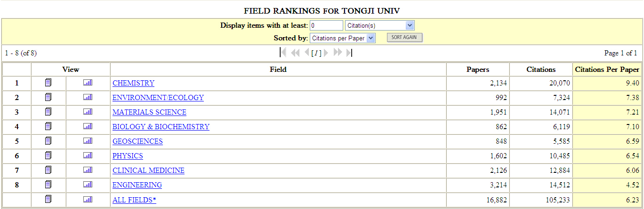Viewport: 644px width, 209px height.
Task: Click the document icon for Clinical Medicine
Action: click(x=48, y=170)
